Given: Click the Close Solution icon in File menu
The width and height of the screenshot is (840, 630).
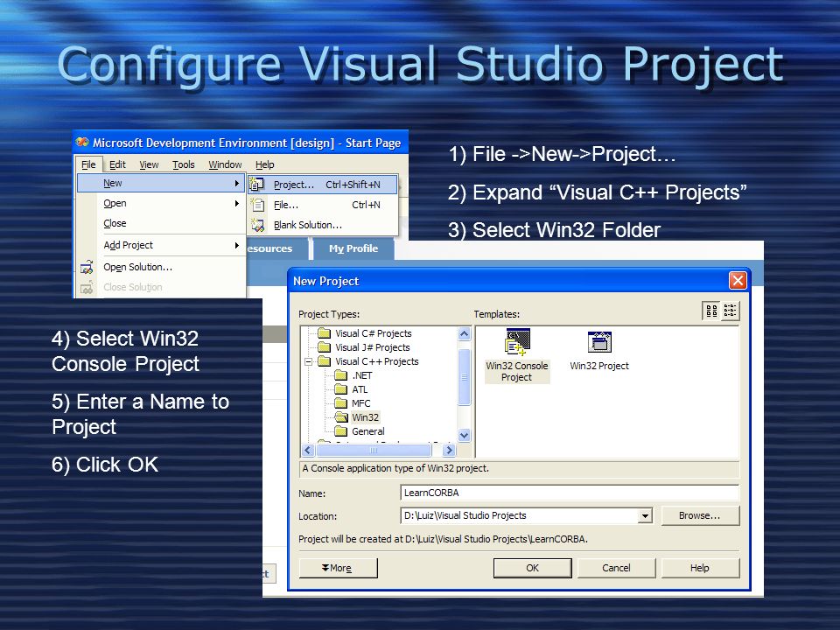Looking at the screenshot, I should coord(87,287).
